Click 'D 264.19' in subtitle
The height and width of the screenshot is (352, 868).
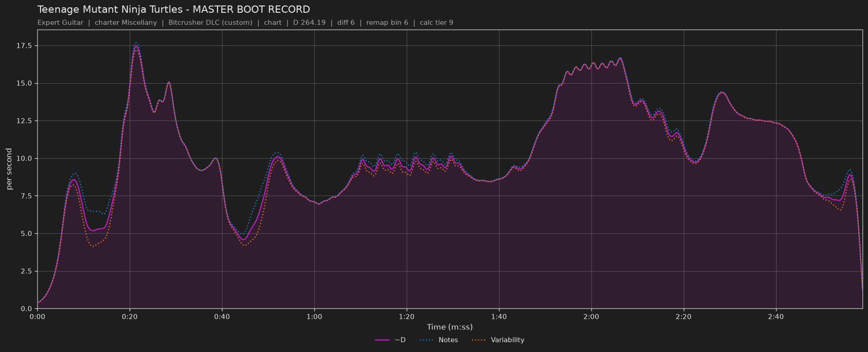(309, 23)
